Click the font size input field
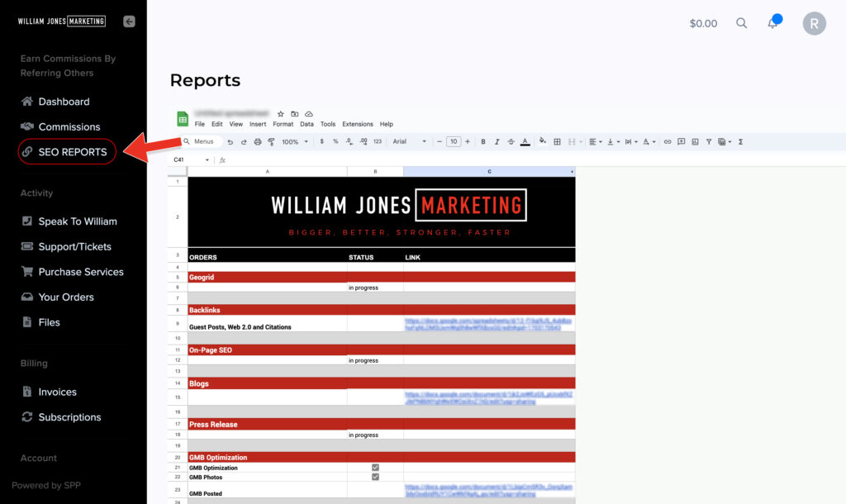Image resolution: width=846 pixels, height=504 pixels. tap(453, 142)
